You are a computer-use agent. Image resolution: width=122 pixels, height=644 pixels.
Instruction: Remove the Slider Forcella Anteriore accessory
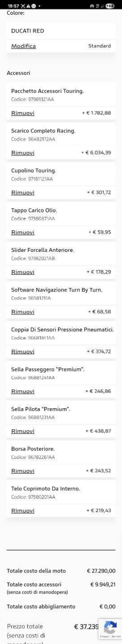[x=22, y=272]
